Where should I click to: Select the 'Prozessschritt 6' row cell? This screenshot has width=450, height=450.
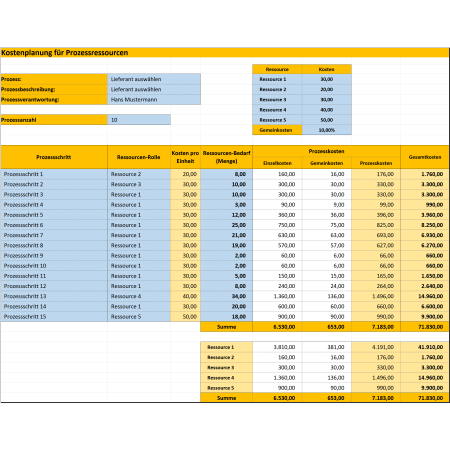pyautogui.click(x=54, y=225)
